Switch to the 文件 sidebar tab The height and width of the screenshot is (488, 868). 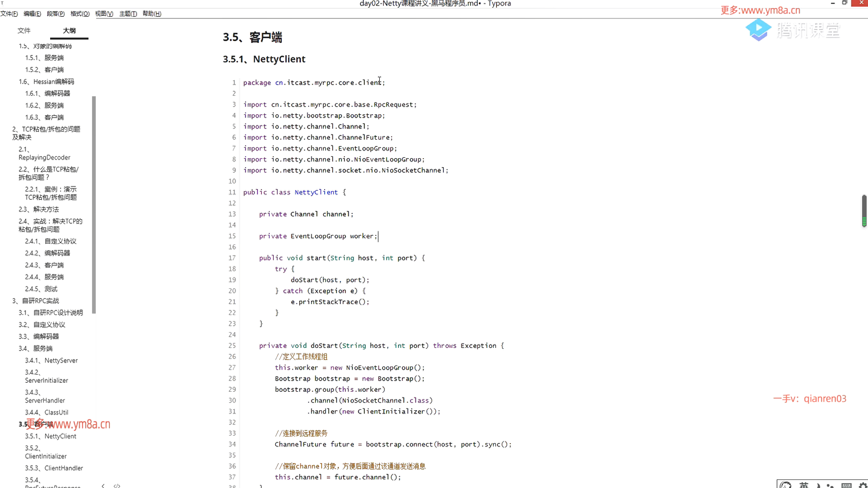24,30
